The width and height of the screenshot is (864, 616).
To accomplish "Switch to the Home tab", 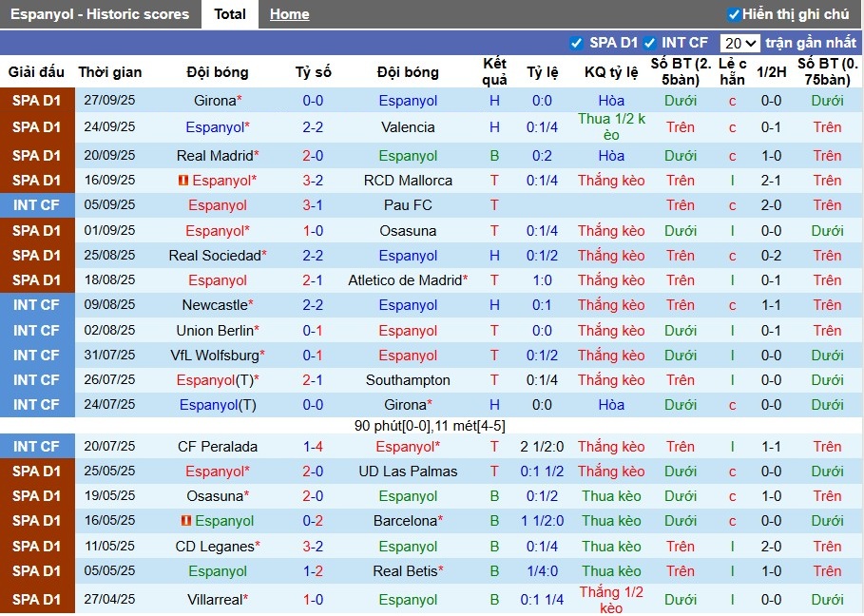I will point(289,14).
